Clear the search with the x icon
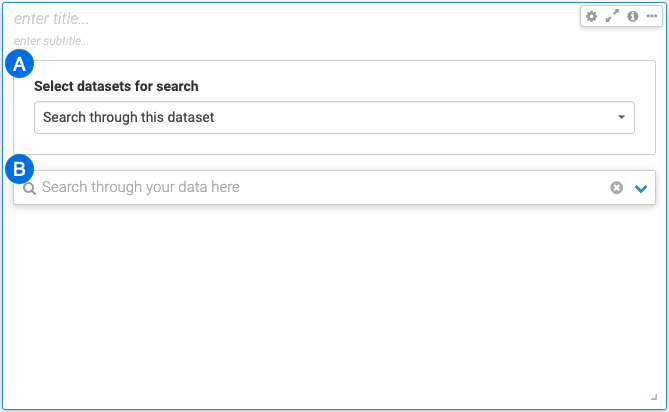The width and height of the screenshot is (669, 412). tap(617, 188)
